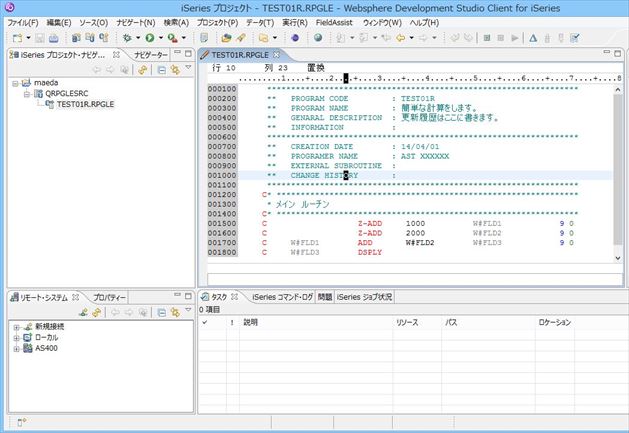
Task: Close the TEST01R.RPGLE editor tab
Action: 276,55
